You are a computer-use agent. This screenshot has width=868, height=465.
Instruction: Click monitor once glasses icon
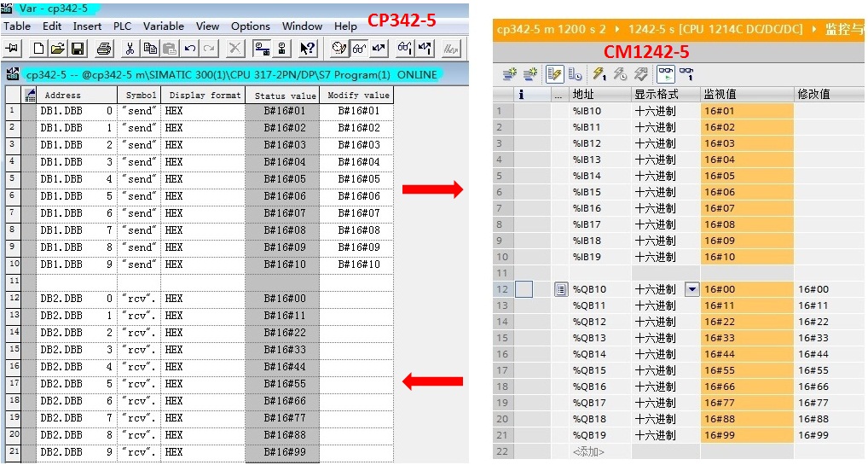686,73
